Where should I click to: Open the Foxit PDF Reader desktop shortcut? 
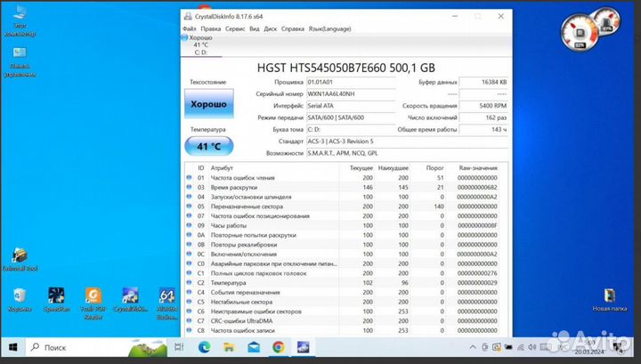(93, 303)
